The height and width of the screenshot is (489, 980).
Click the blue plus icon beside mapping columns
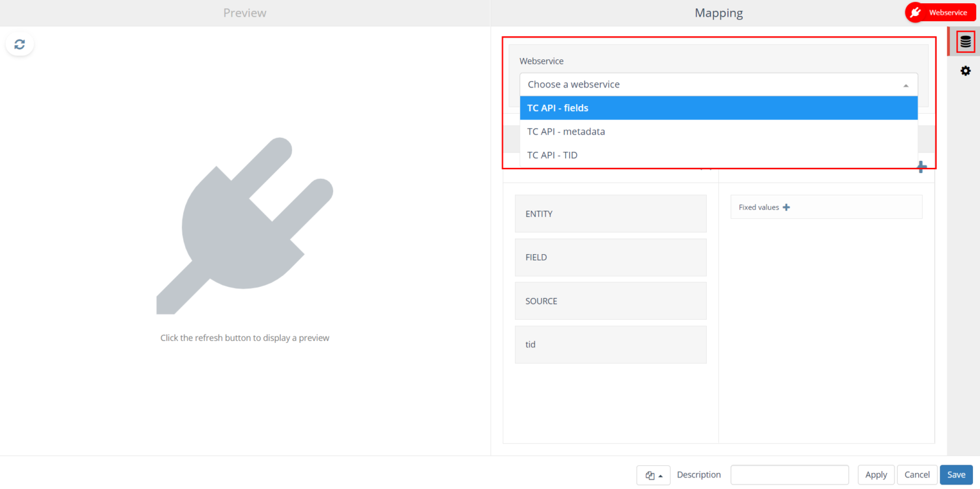point(921,167)
